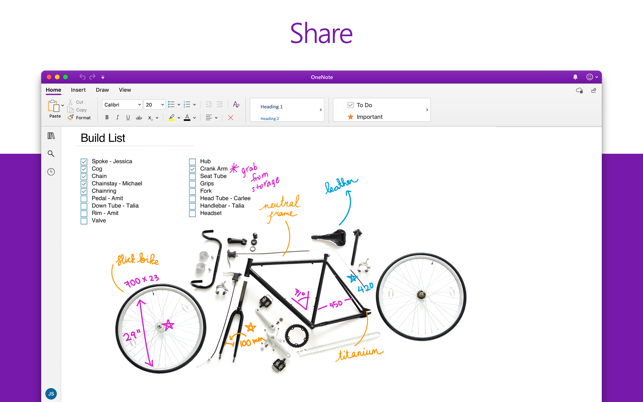Click the Format painter button

pos(79,118)
